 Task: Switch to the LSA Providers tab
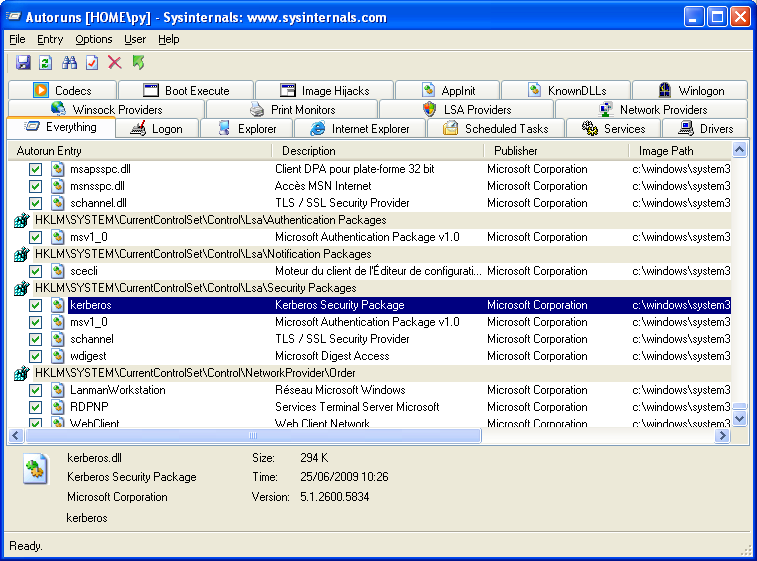467,110
